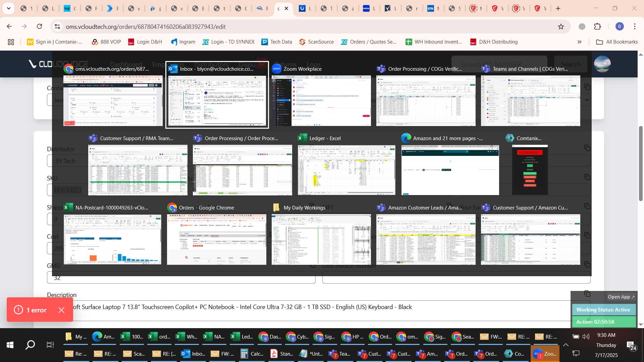644x362 pixels.
Task: Click the Distri Invoice Number field
Action: coord(456,278)
